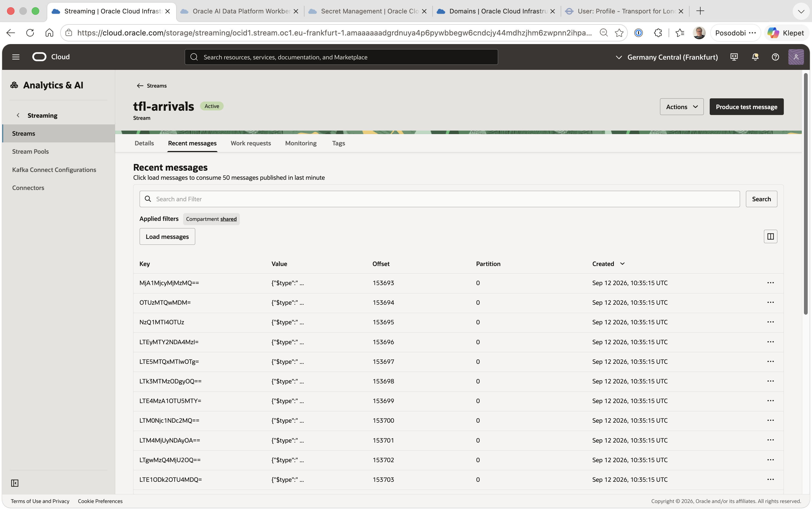Viewport: 812px width, 510px height.
Task: Click the browser address bar URL
Action: tap(334, 33)
